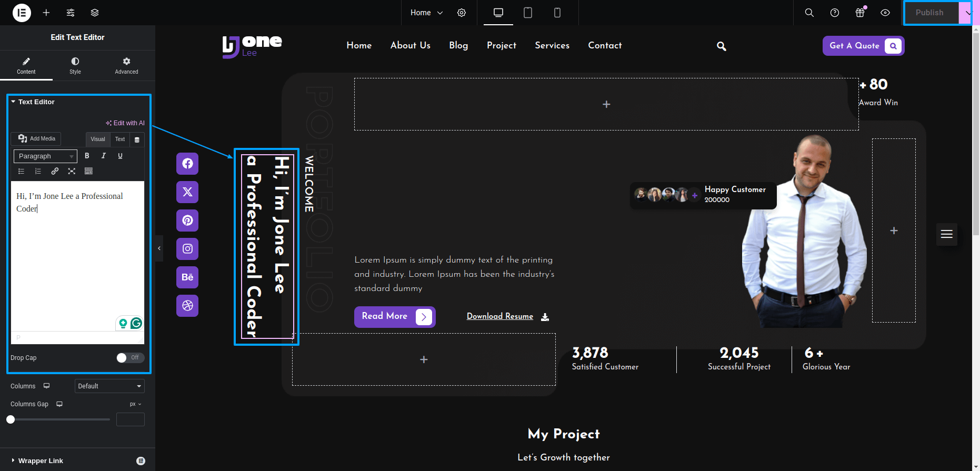
Task: Open the Paragraph format dropdown
Action: pyautogui.click(x=45, y=156)
